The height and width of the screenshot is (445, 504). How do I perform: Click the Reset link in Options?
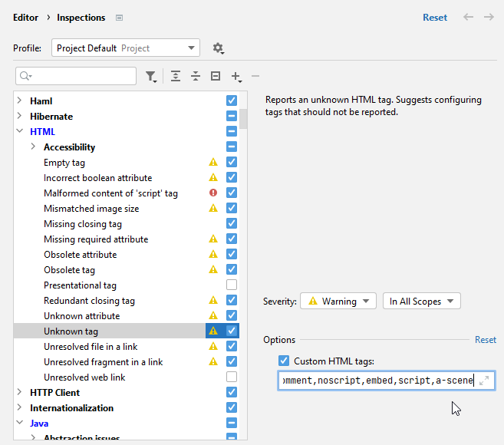pyautogui.click(x=485, y=340)
